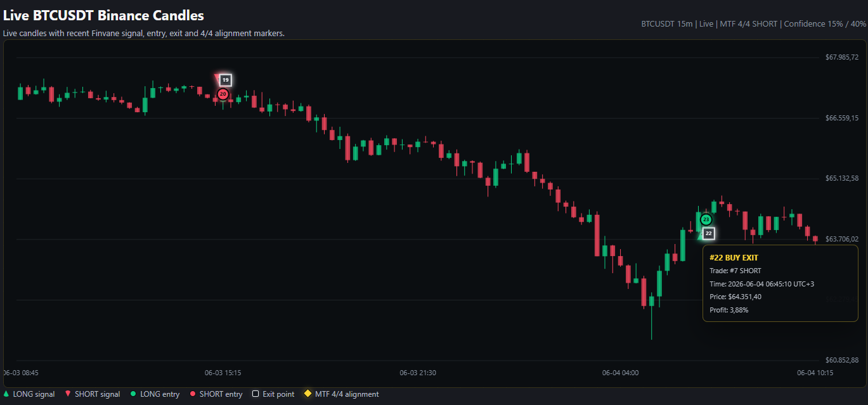
Task: Click the SHORT entry red dot legend icon
Action: click(x=193, y=394)
